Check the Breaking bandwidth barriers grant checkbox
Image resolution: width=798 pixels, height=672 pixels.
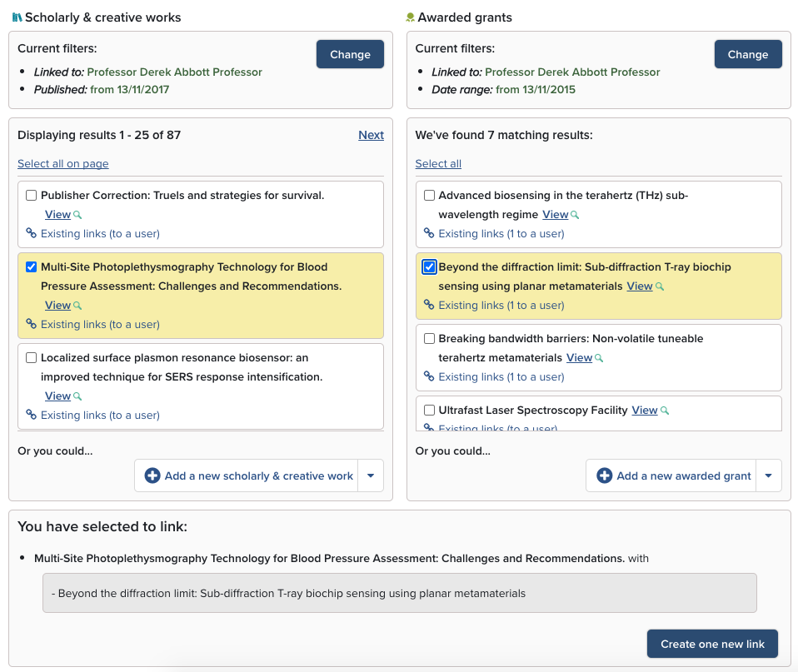(x=430, y=339)
